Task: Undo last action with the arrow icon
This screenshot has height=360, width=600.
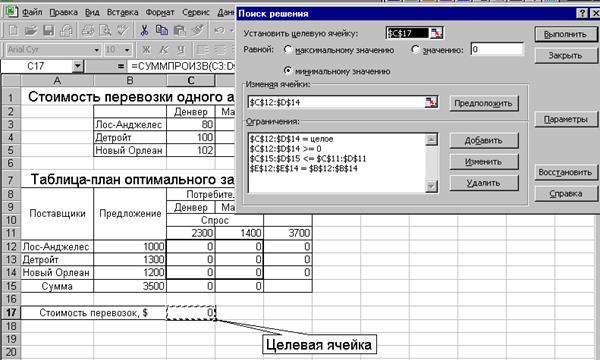Action: point(220,31)
